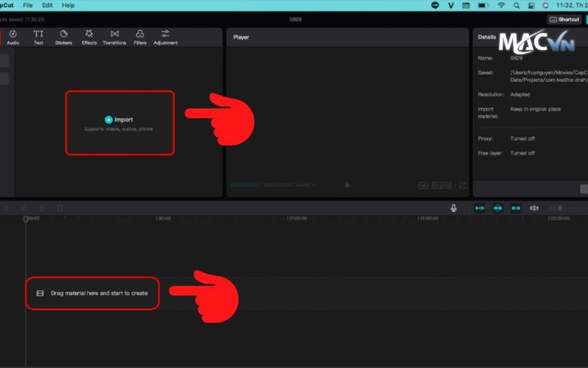Open the Stickers tab

click(x=64, y=38)
